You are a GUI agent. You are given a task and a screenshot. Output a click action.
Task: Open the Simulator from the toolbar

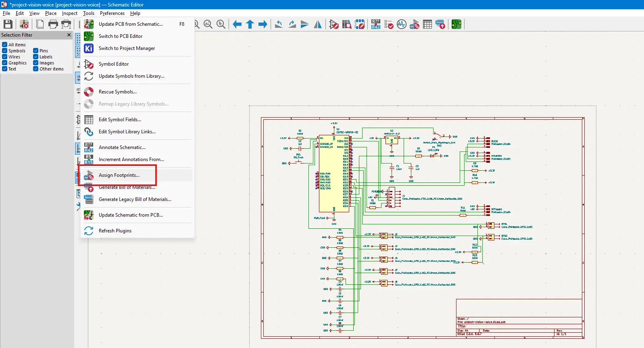pyautogui.click(x=401, y=25)
